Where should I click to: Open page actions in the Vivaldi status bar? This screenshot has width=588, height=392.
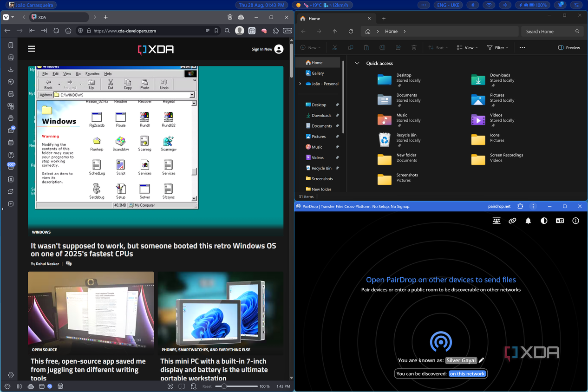pos(193,386)
